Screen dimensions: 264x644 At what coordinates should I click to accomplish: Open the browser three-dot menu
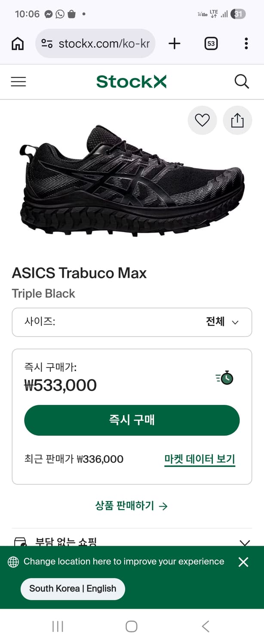click(246, 43)
